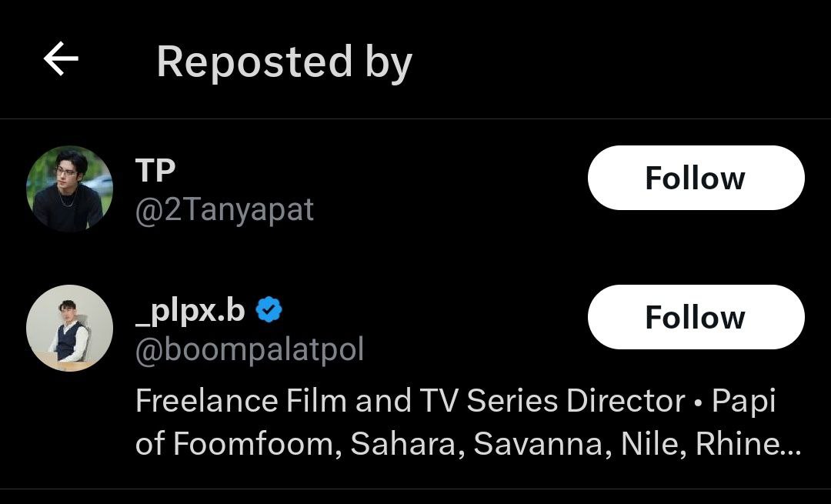831x504 pixels.
Task: Open _plpx.b's profile picture
Action: (x=69, y=328)
